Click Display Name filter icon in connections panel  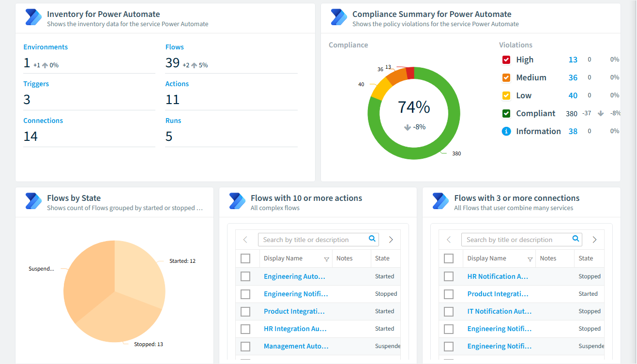(x=530, y=259)
